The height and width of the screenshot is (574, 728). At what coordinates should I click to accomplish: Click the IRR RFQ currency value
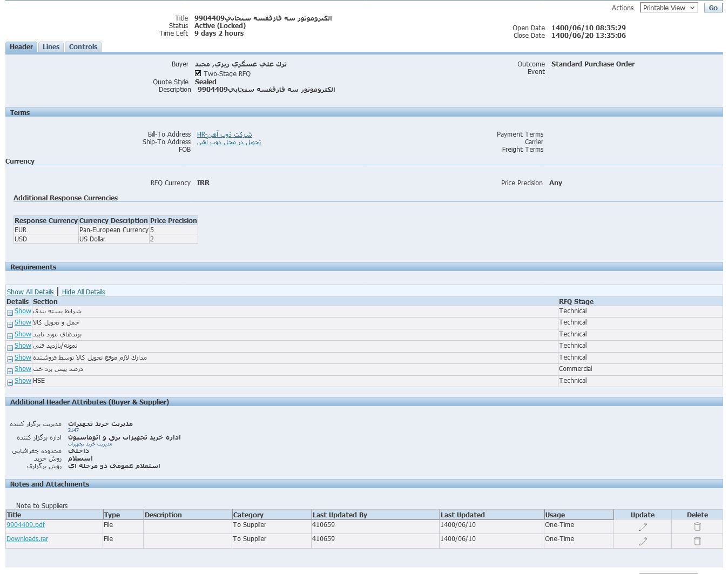click(x=204, y=183)
